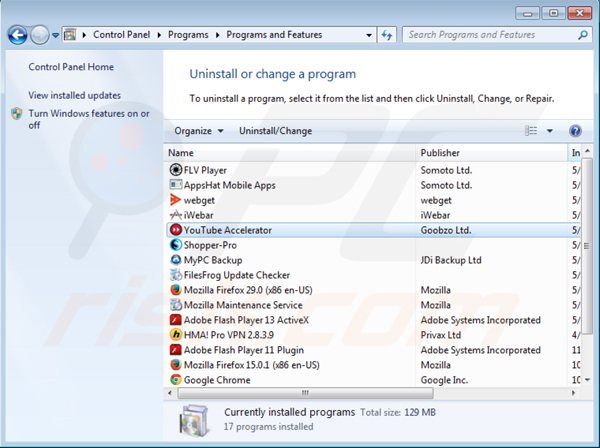This screenshot has width=600, height=448.
Task: Sort list by the Publisher column header
Action: pyautogui.click(x=440, y=153)
